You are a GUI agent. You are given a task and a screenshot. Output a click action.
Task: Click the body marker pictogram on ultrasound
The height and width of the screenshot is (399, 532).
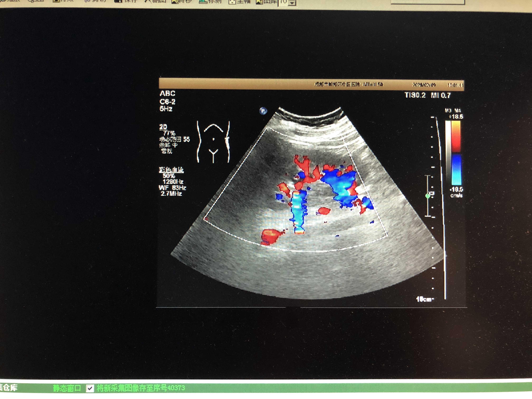click(213, 142)
